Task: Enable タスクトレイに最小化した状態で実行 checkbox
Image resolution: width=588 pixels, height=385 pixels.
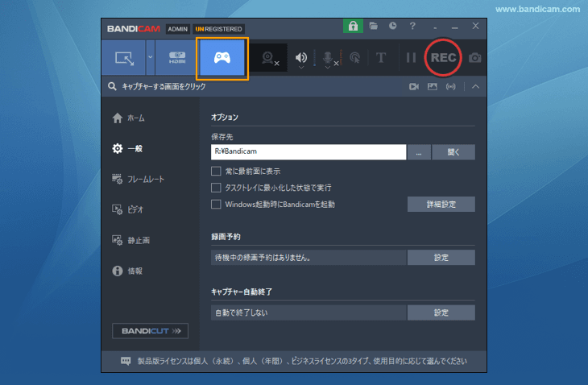Action: point(216,188)
